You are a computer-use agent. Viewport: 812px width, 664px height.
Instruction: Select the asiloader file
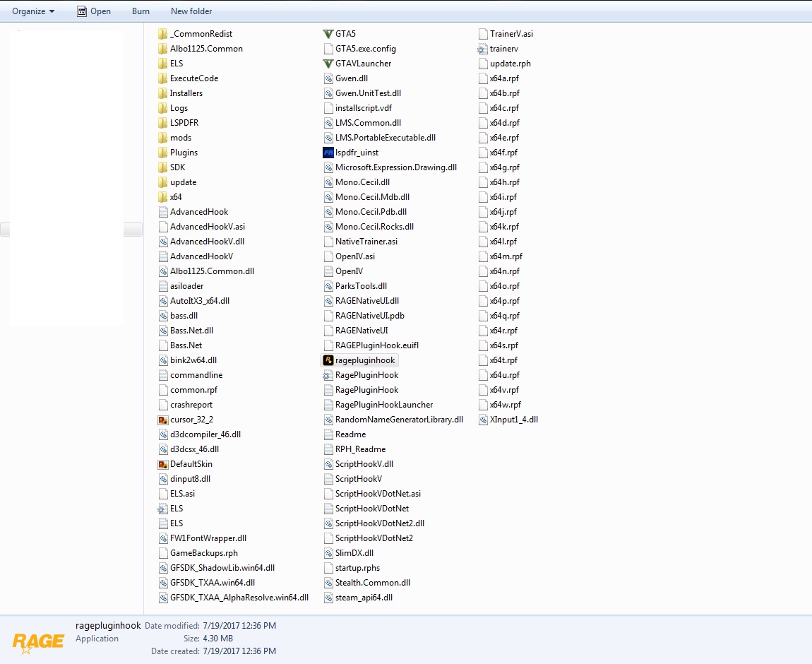coord(181,286)
